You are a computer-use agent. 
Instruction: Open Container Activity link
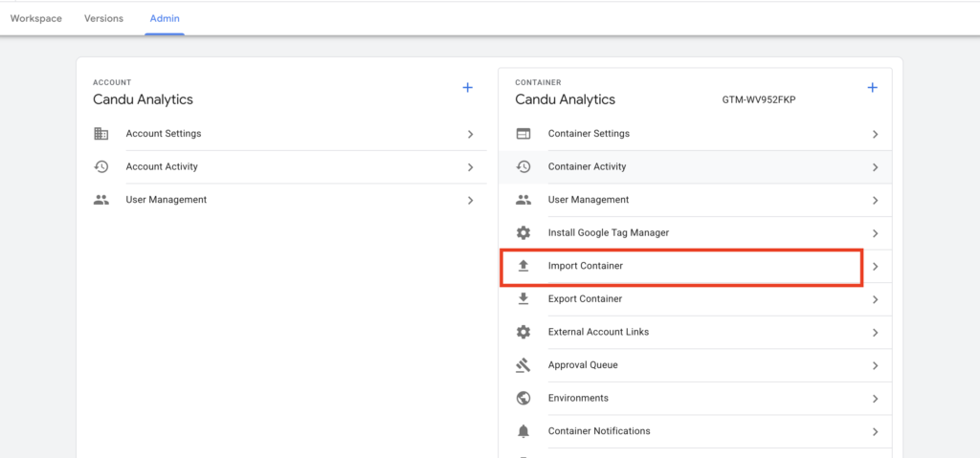(x=587, y=166)
